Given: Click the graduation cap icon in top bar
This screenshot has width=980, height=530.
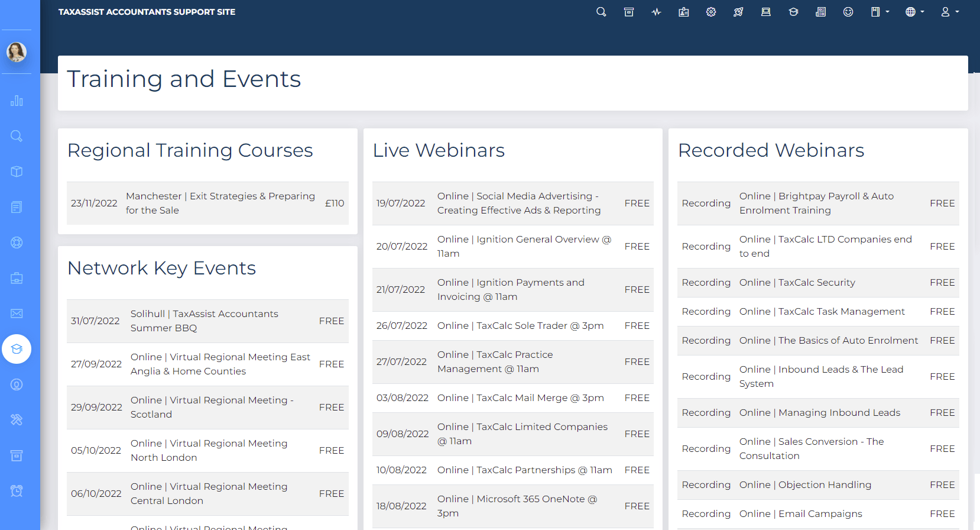Looking at the screenshot, I should [793, 12].
